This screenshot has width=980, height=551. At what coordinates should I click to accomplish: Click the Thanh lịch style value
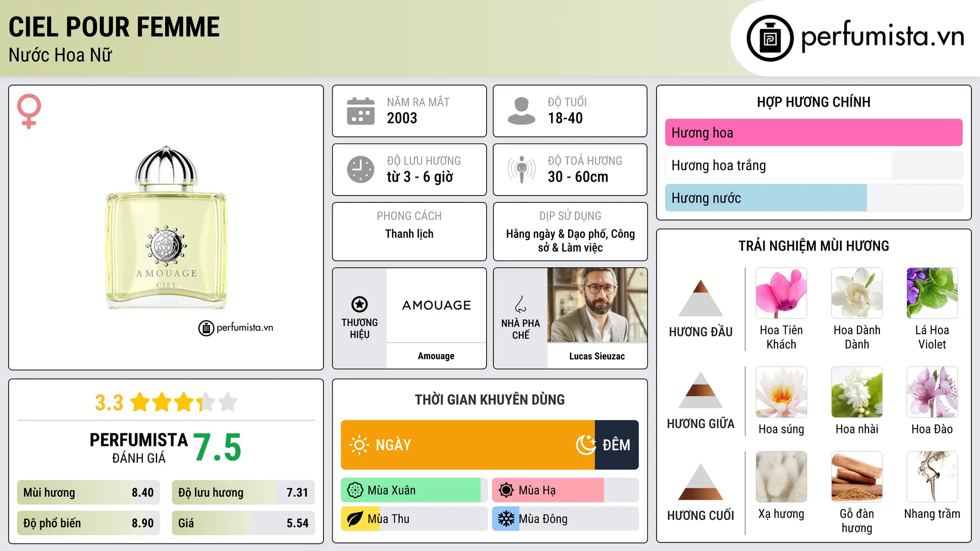click(x=409, y=234)
